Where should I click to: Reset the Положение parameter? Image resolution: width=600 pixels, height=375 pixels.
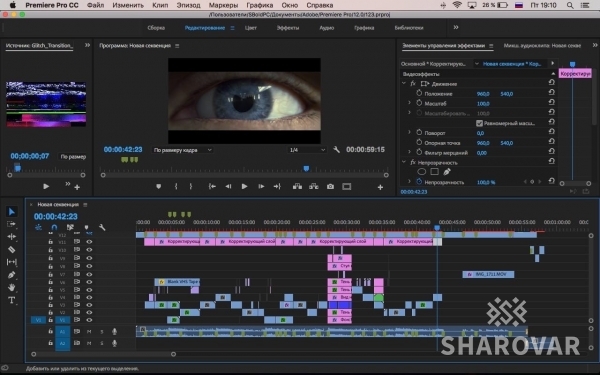coord(551,92)
